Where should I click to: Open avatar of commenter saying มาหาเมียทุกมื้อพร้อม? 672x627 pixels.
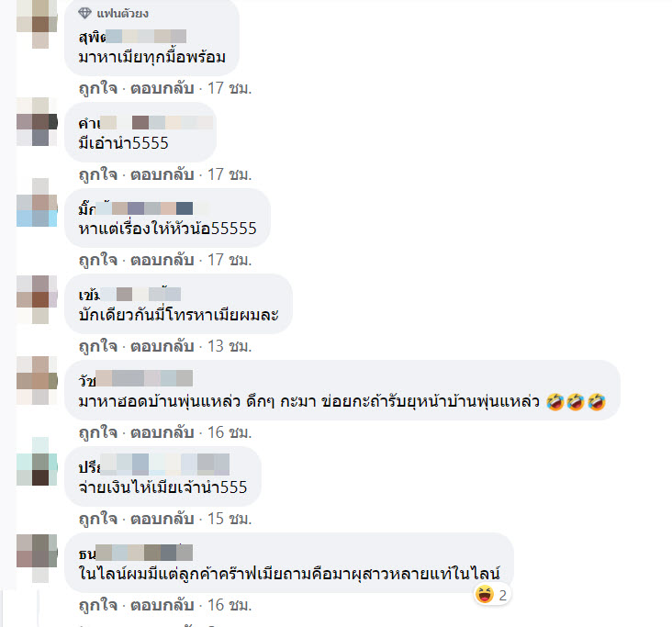tap(37, 24)
